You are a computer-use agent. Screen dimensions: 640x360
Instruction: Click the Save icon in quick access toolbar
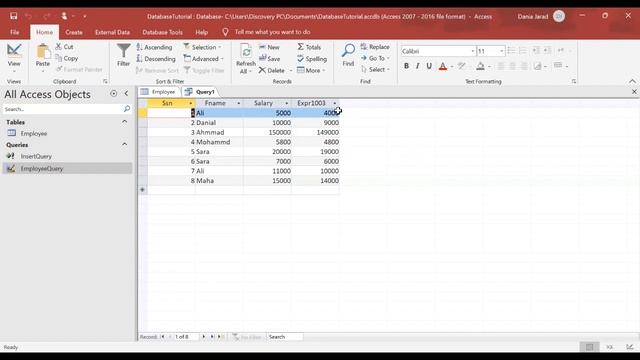[x=13, y=16]
